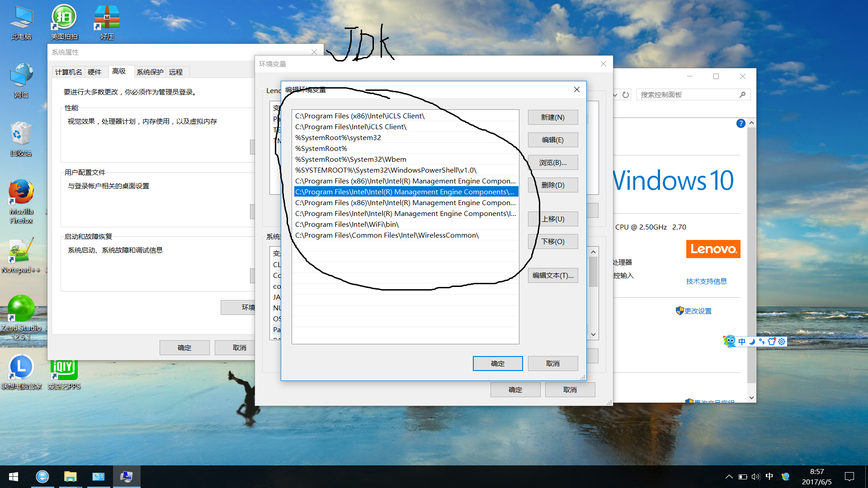Move the entry up with 上移(U)
Viewport: 868px width, 488px height.
(x=553, y=219)
